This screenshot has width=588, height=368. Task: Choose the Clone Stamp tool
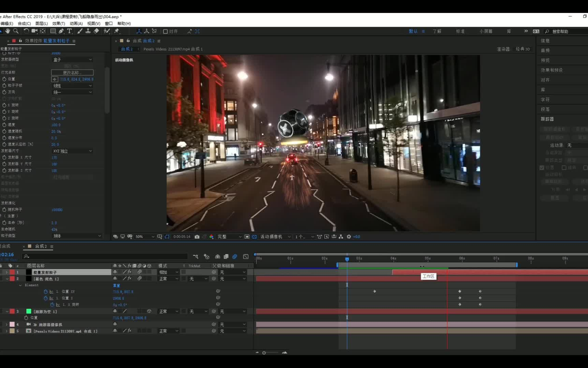click(88, 31)
